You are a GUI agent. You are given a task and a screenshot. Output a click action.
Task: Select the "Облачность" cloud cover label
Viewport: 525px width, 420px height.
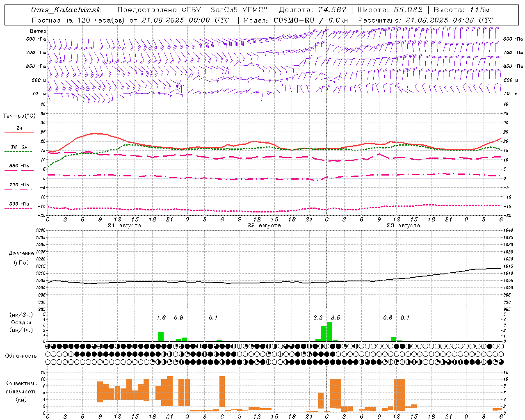click(x=21, y=356)
